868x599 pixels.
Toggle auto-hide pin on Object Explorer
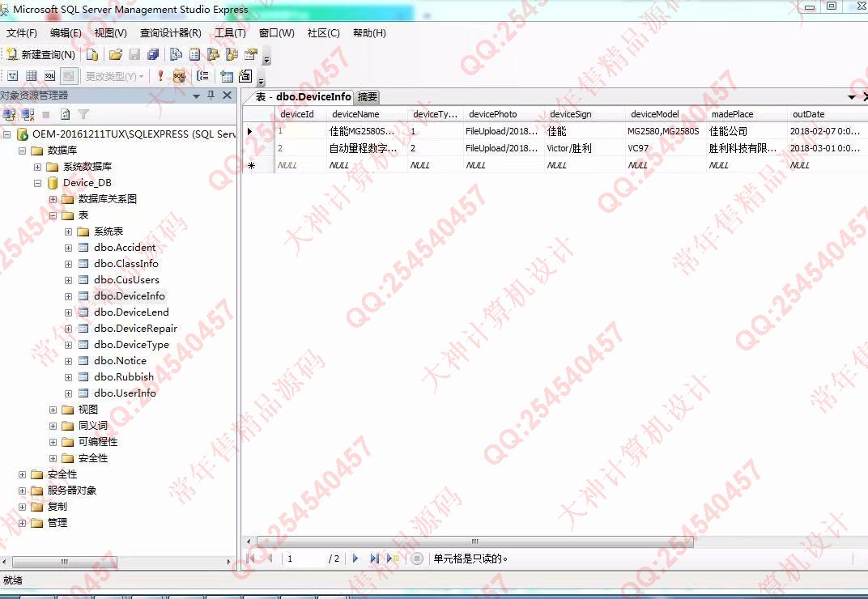211,96
